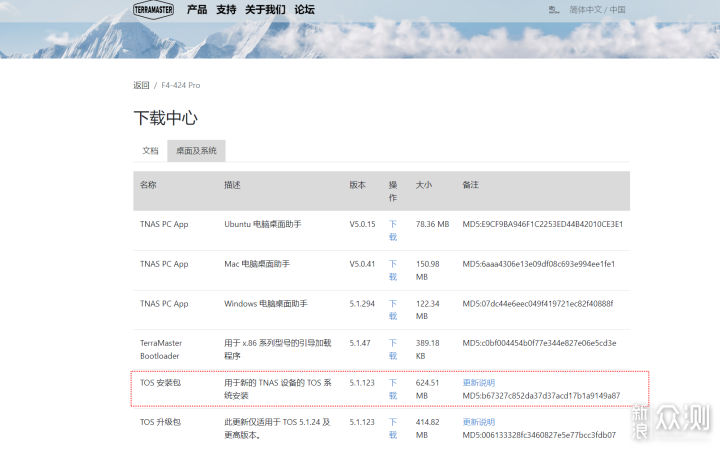Click the 下载中心 heading
Screen dimensions: 720x449
point(166,118)
